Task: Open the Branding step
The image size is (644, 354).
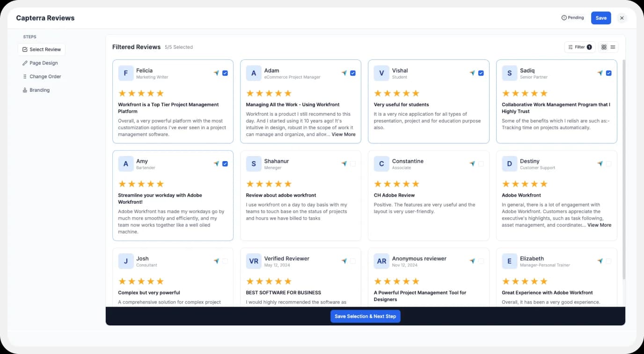Action: tap(39, 90)
